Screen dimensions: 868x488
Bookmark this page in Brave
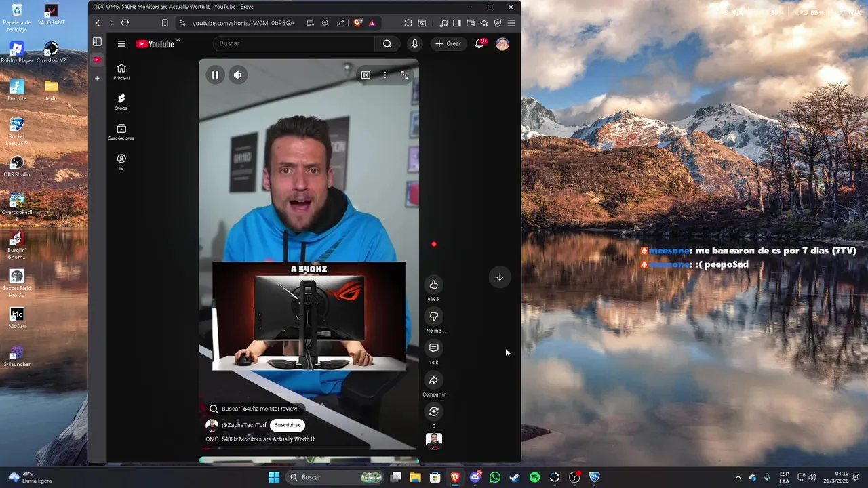[x=165, y=23]
